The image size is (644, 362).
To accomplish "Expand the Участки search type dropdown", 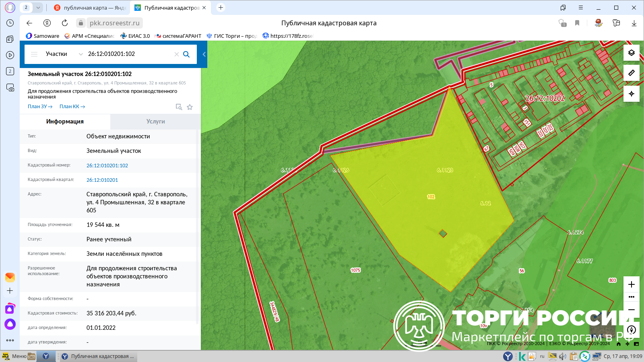I will 80,54.
